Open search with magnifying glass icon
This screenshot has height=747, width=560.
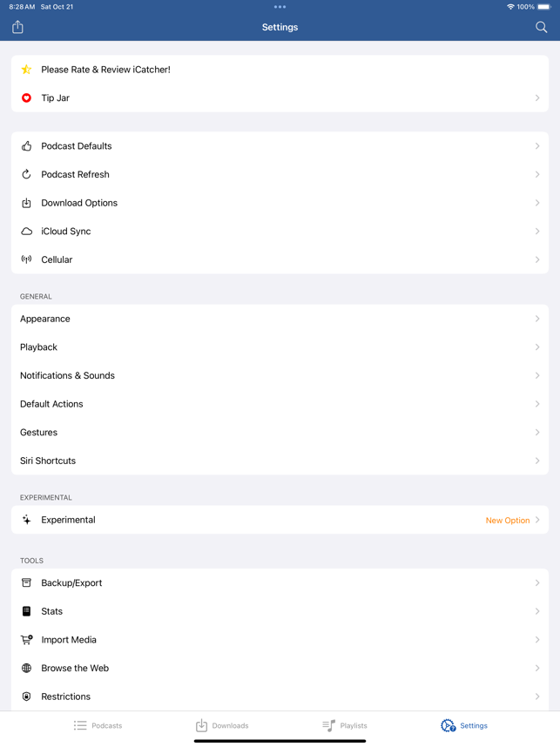pyautogui.click(x=541, y=27)
